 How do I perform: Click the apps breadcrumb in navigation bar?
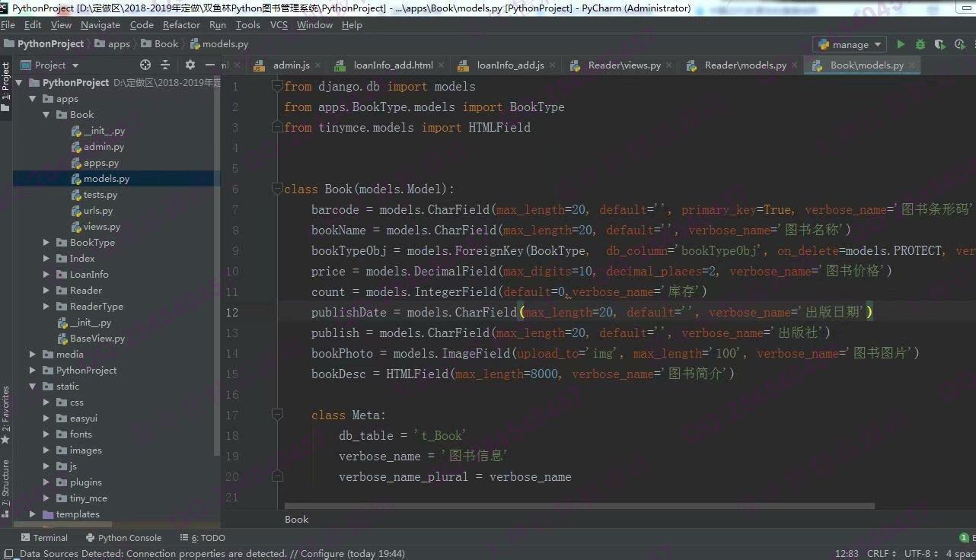click(x=113, y=44)
